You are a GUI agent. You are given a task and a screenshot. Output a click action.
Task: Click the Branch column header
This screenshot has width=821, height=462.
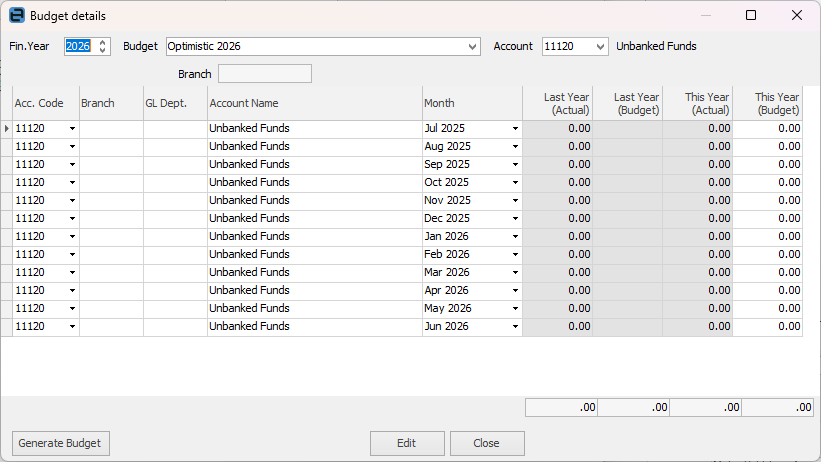pos(111,103)
